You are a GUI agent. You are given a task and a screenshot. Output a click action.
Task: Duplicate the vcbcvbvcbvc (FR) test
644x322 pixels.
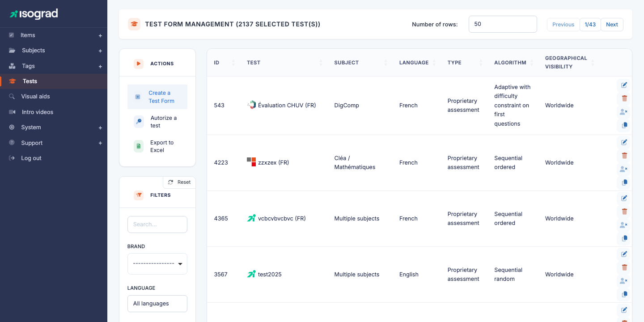pyautogui.click(x=624, y=238)
